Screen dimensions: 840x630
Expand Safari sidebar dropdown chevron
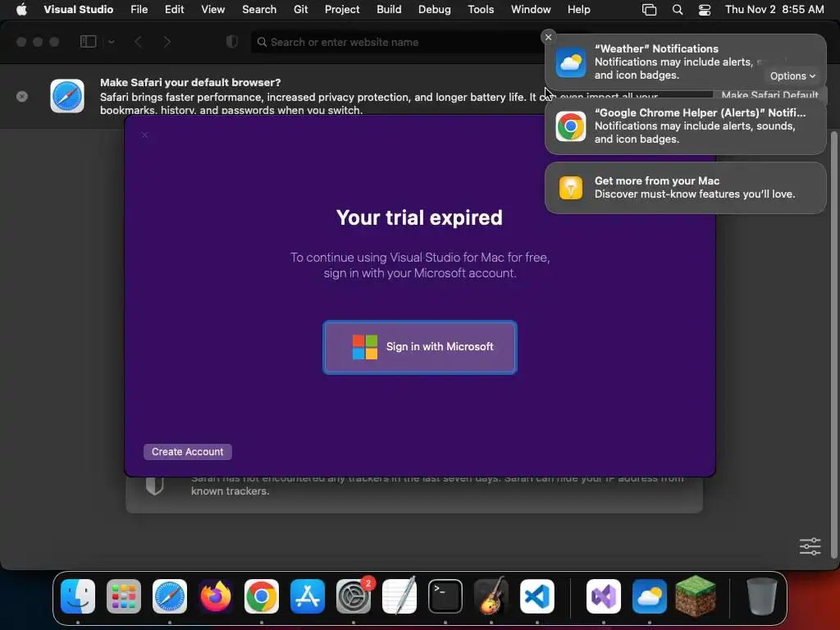pos(112,42)
